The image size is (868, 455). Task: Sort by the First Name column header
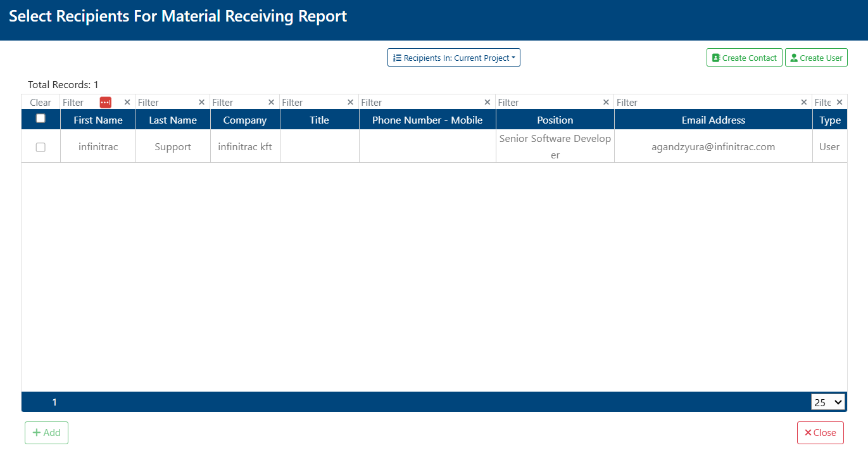point(98,120)
